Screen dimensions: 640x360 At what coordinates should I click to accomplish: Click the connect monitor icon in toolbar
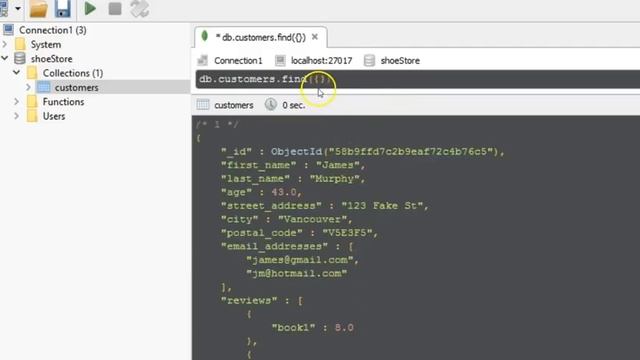pyautogui.click(x=4, y=9)
